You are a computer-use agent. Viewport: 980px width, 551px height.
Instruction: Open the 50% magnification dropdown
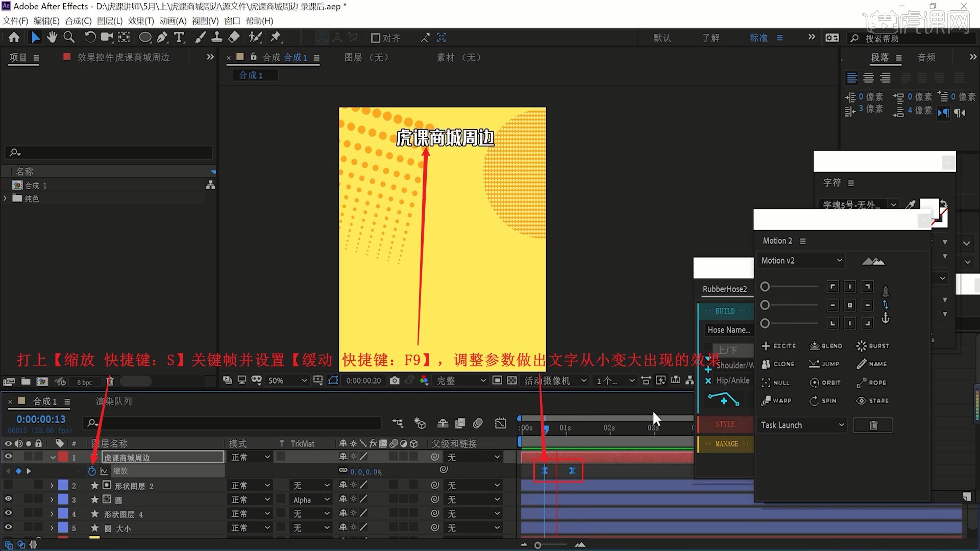coord(287,381)
